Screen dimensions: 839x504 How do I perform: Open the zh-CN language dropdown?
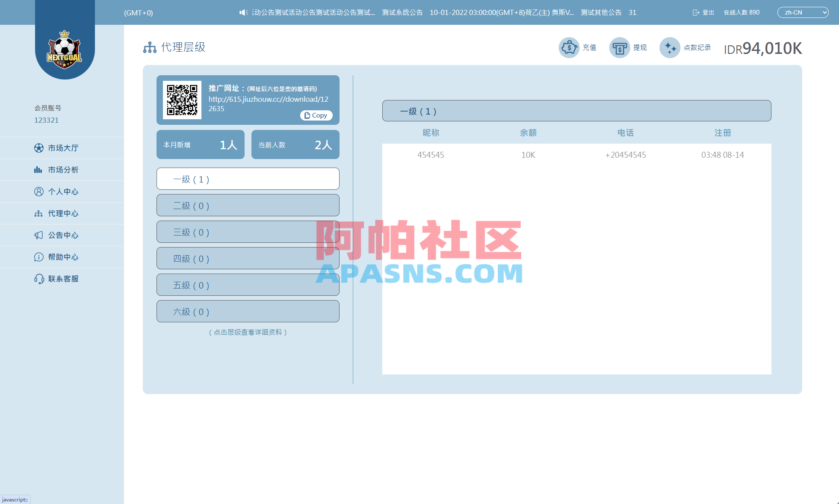pyautogui.click(x=803, y=12)
